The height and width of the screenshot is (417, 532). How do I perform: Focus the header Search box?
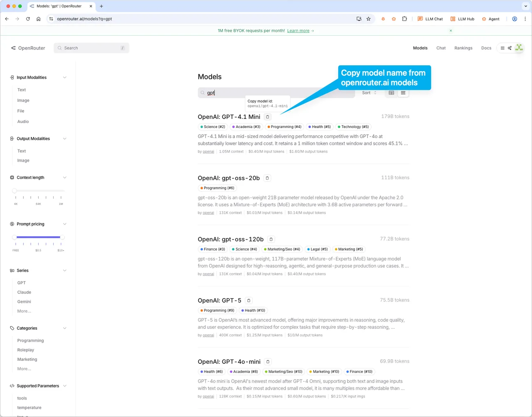pyautogui.click(x=91, y=48)
